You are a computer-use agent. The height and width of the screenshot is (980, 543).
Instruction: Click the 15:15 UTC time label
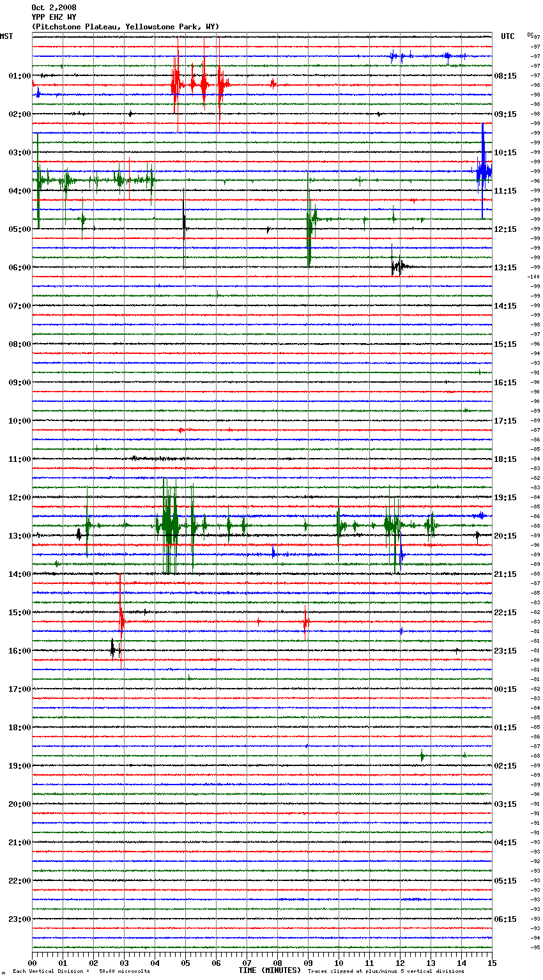click(x=505, y=344)
